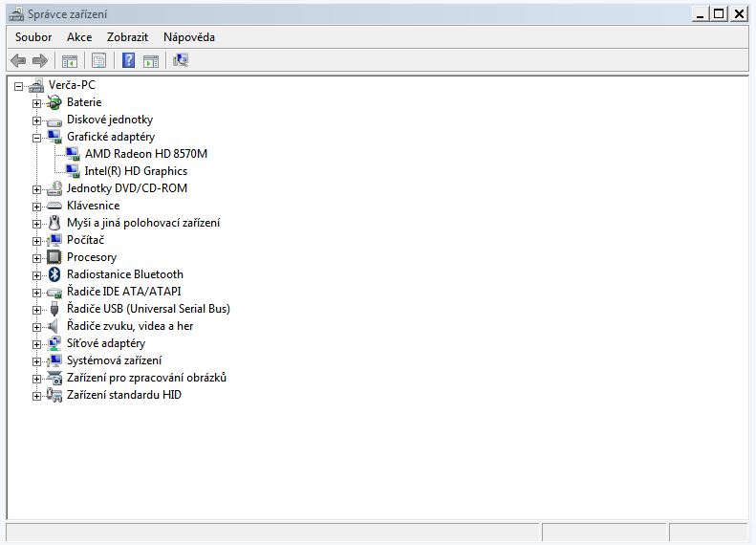The height and width of the screenshot is (545, 756).
Task: Open the Soubor menu
Action: click(x=33, y=37)
